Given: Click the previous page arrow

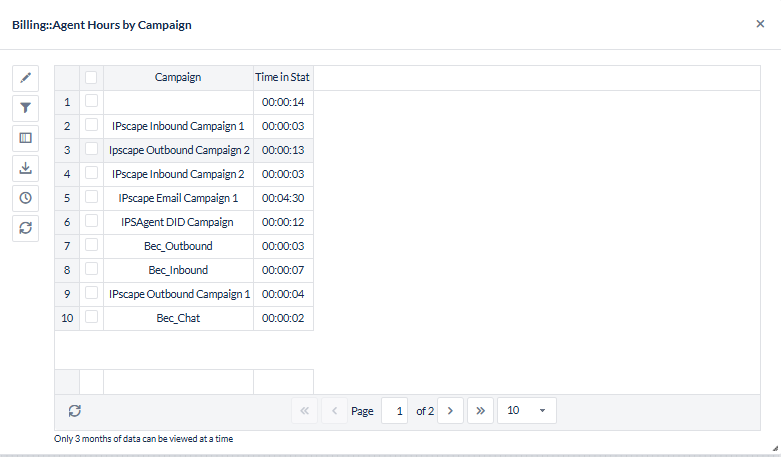Looking at the screenshot, I should tap(334, 411).
